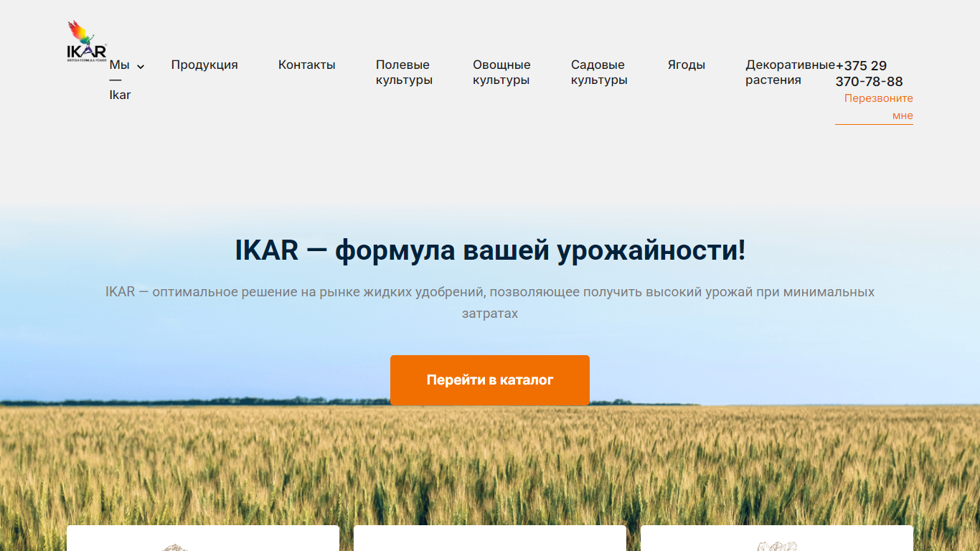Expand the "Мы — Ikar" dropdown chevron
980x551 pixels.
tap(141, 67)
